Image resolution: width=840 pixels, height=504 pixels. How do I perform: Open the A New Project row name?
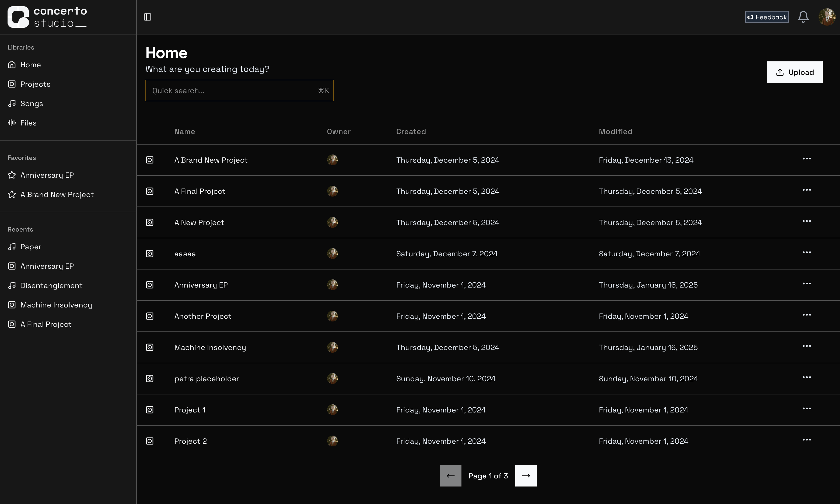(199, 222)
